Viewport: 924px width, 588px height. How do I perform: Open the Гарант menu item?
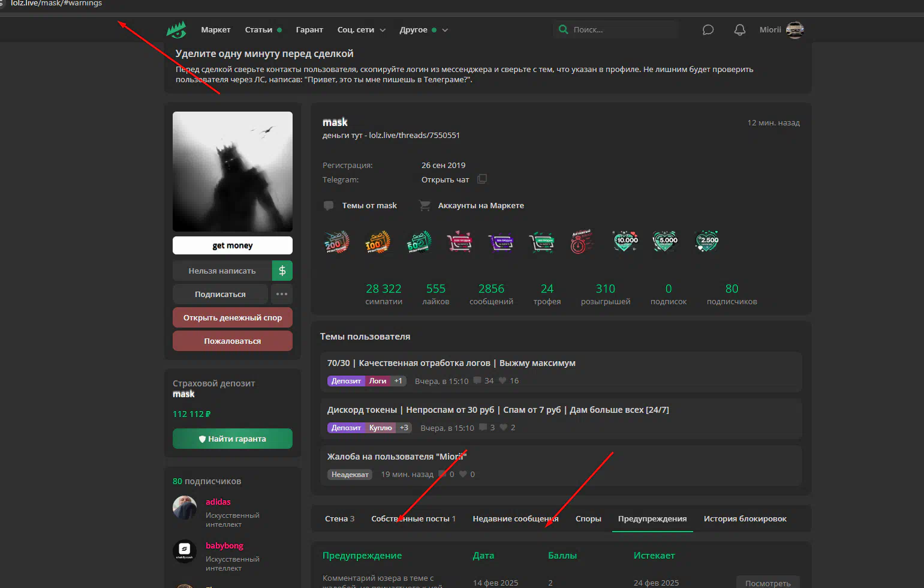tap(309, 29)
